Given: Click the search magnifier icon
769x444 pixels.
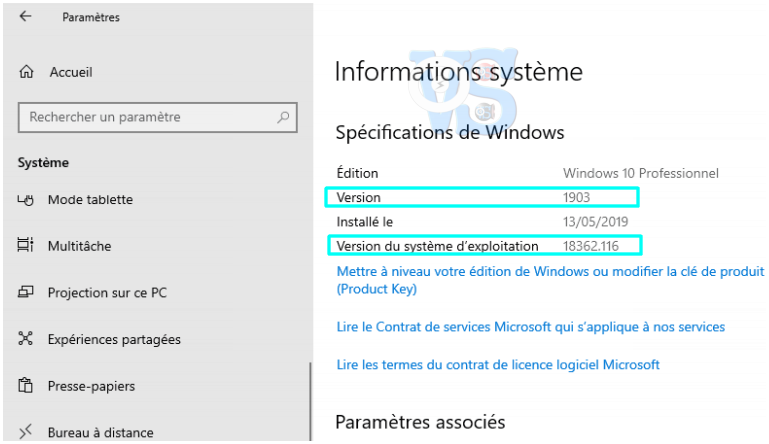Looking at the screenshot, I should point(283,117).
